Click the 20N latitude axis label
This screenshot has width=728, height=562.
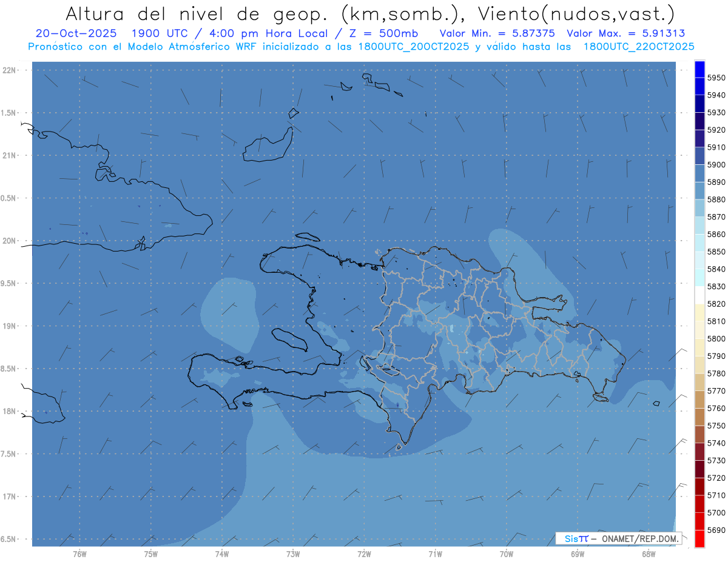click(10, 241)
